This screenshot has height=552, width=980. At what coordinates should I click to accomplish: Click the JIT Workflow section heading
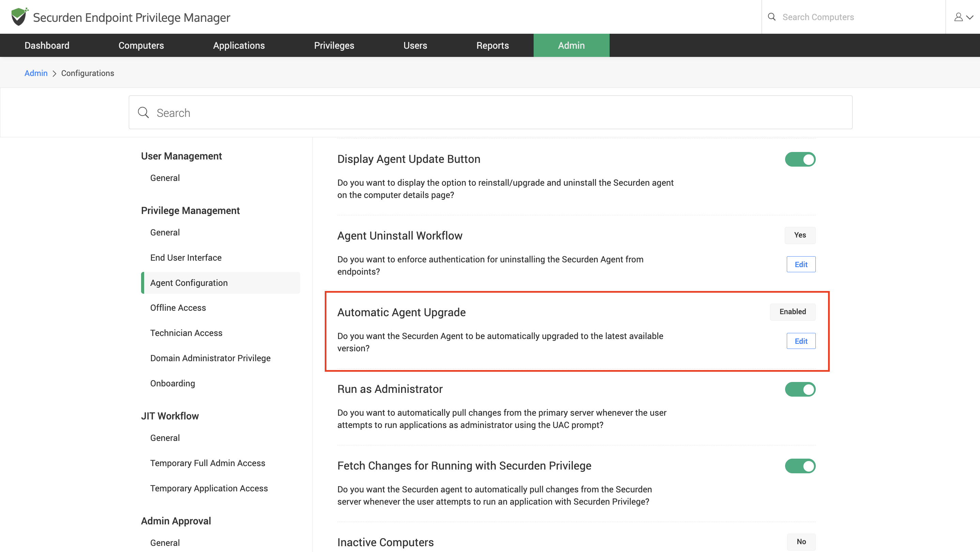(x=170, y=416)
